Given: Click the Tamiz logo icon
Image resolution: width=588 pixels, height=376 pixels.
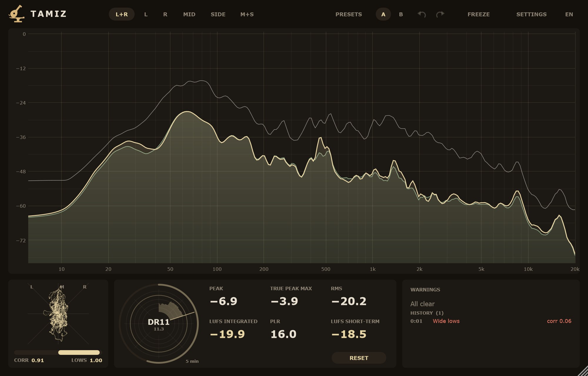Looking at the screenshot, I should point(16,14).
